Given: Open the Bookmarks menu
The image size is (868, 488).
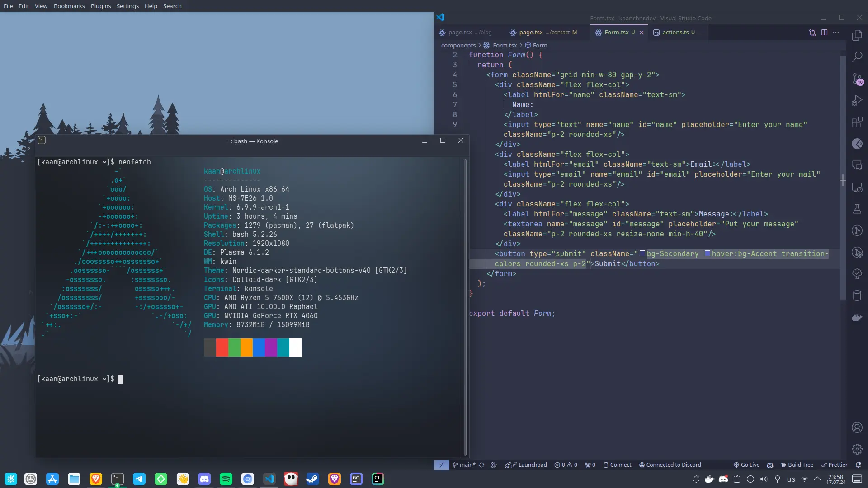Looking at the screenshot, I should pos(69,6).
